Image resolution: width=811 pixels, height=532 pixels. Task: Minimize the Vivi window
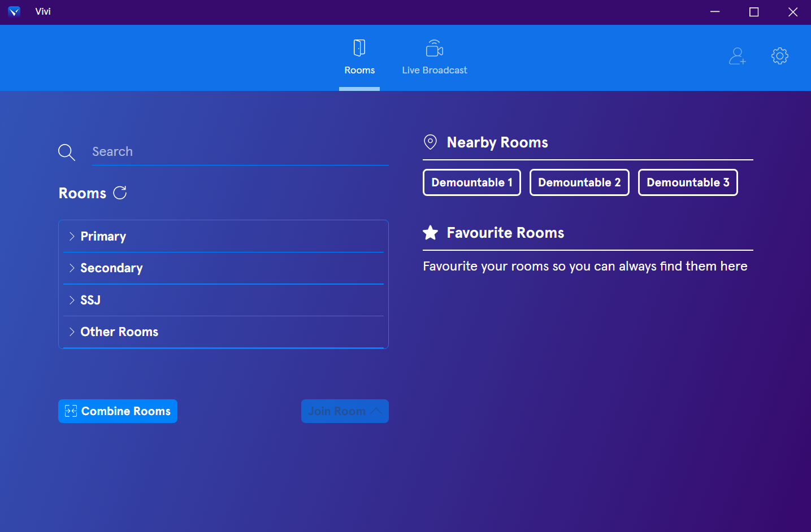(715, 12)
